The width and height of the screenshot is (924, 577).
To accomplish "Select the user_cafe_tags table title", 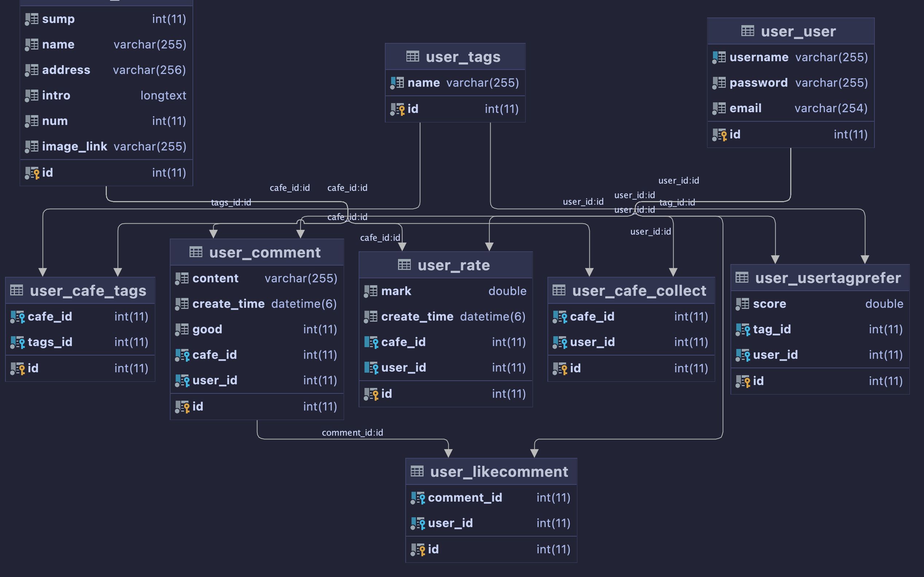I will point(88,291).
